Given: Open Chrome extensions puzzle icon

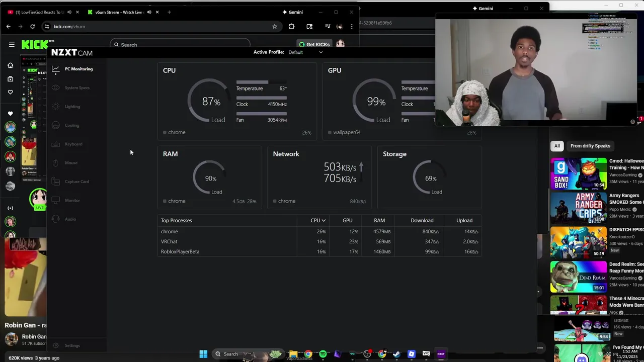Looking at the screenshot, I should 291,26.
